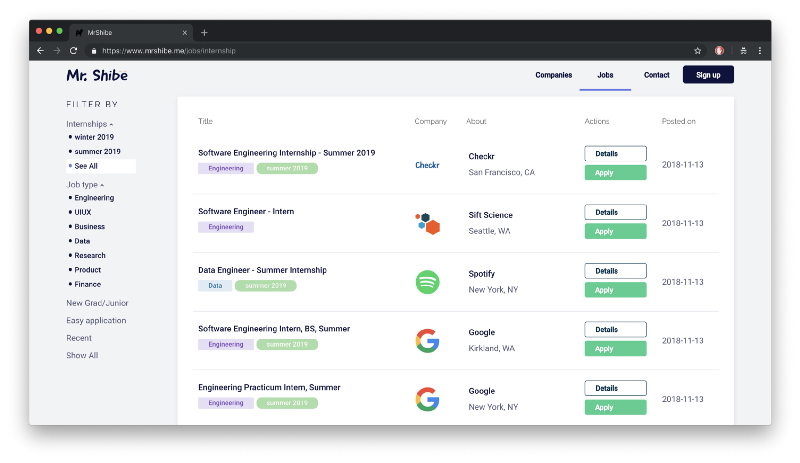
Task: Open the Companies nav tab
Action: coord(554,75)
